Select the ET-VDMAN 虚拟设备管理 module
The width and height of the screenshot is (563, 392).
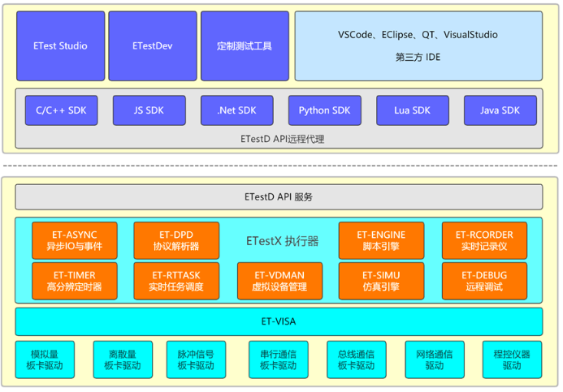279,281
